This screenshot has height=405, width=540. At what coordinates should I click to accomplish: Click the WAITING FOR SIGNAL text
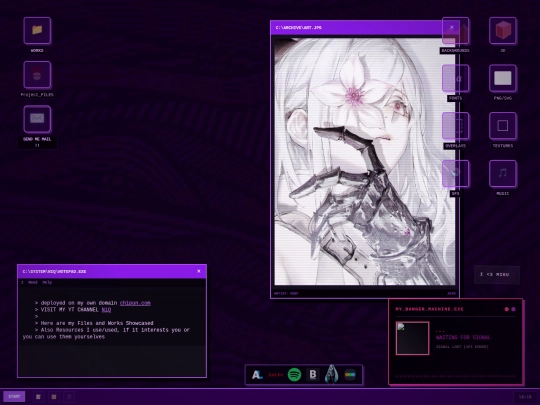pos(463,338)
